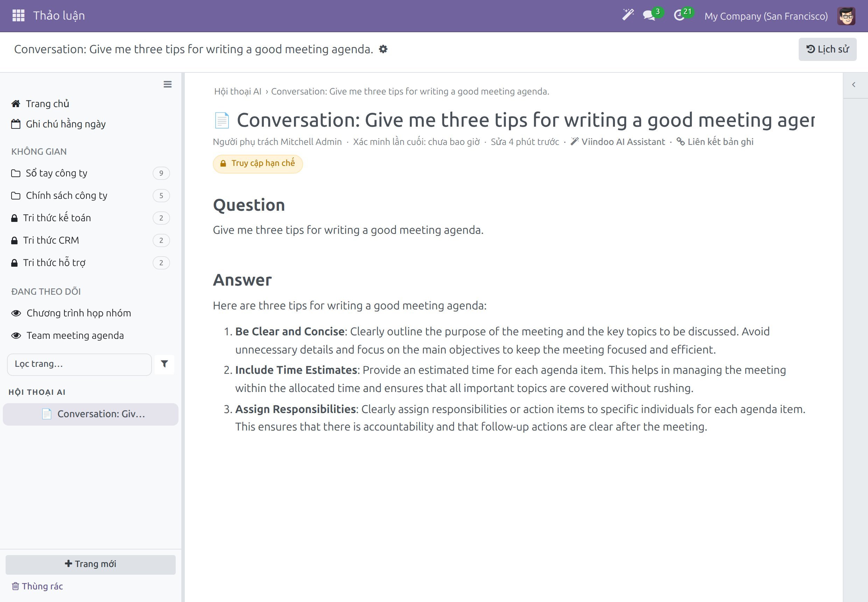868x602 pixels.
Task: Click the eye icon beside Team meeting agenda
Action: 16,335
